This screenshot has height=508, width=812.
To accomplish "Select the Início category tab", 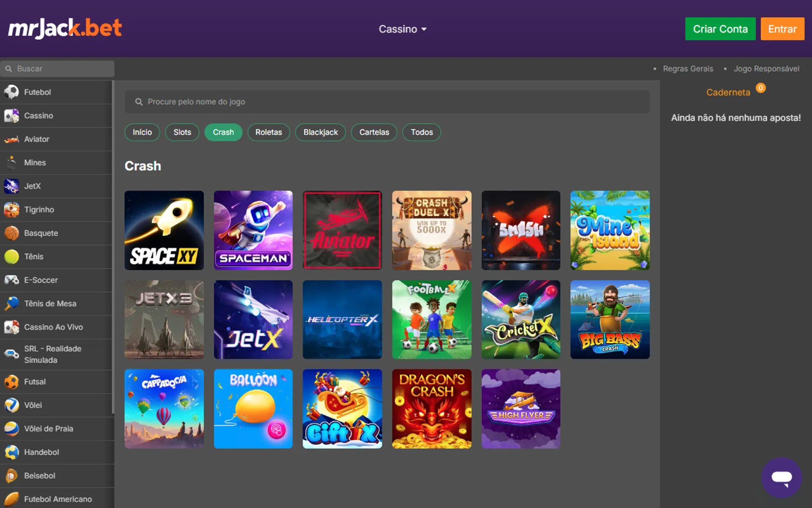I will [142, 132].
